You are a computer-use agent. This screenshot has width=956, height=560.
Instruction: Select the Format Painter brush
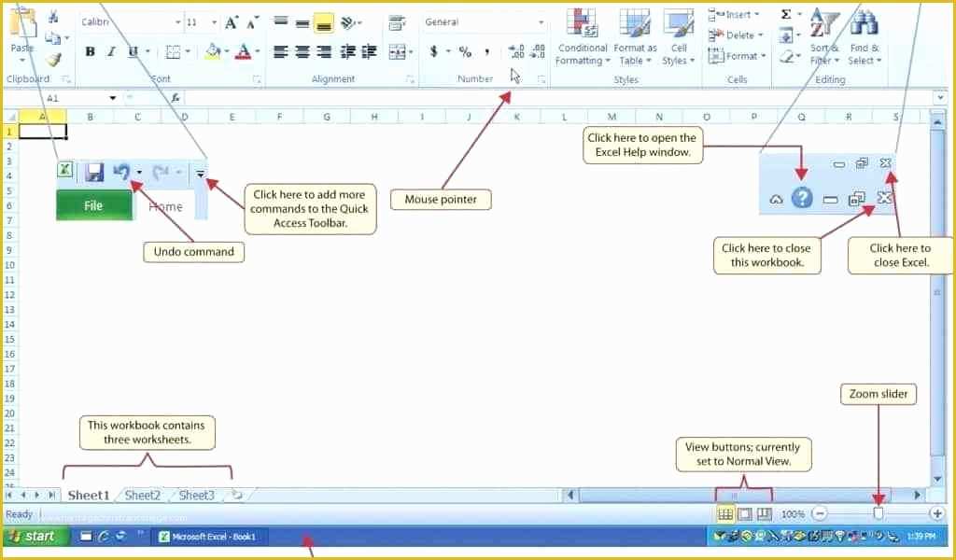[54, 59]
